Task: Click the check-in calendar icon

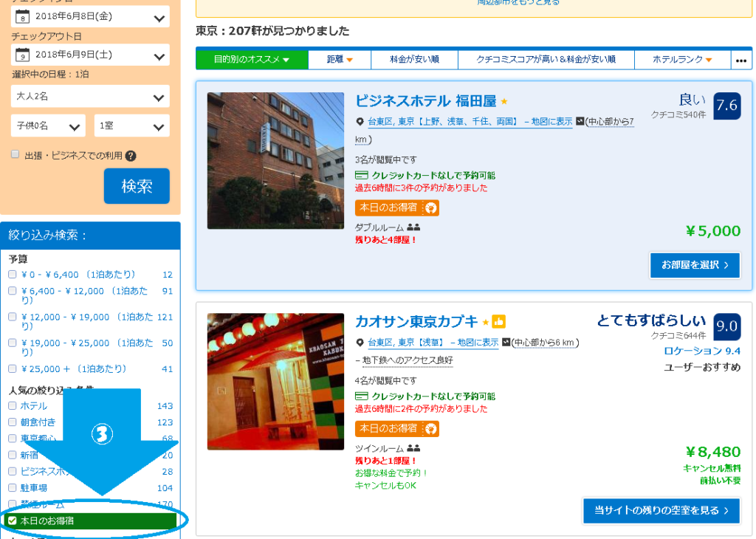Action: tap(23, 17)
